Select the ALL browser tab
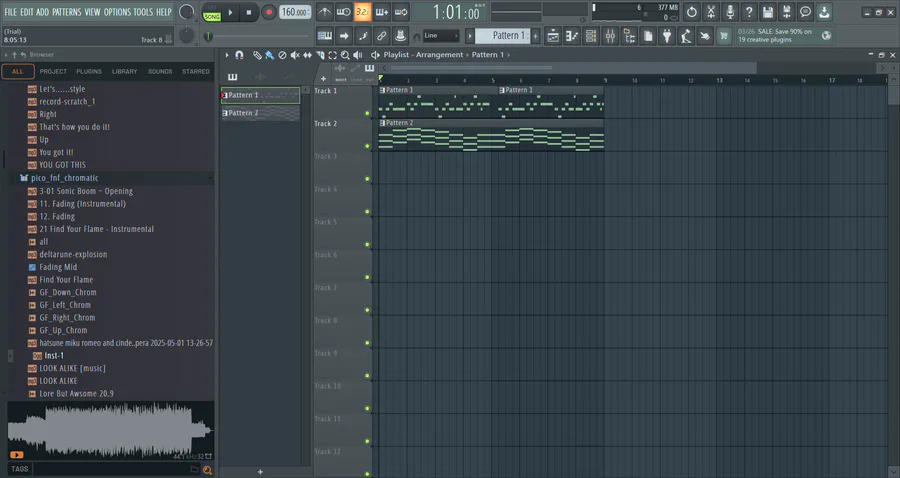Viewport: 900px width, 478px height. (x=18, y=72)
